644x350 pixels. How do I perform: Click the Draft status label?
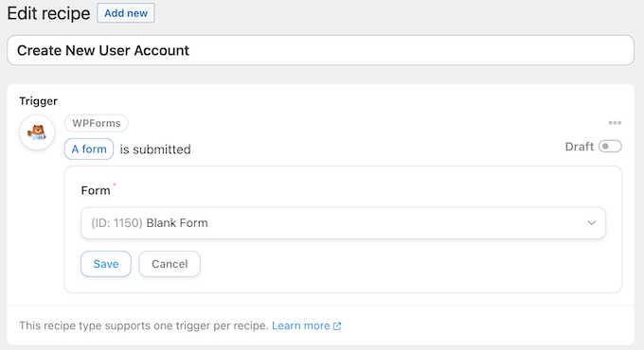(579, 147)
